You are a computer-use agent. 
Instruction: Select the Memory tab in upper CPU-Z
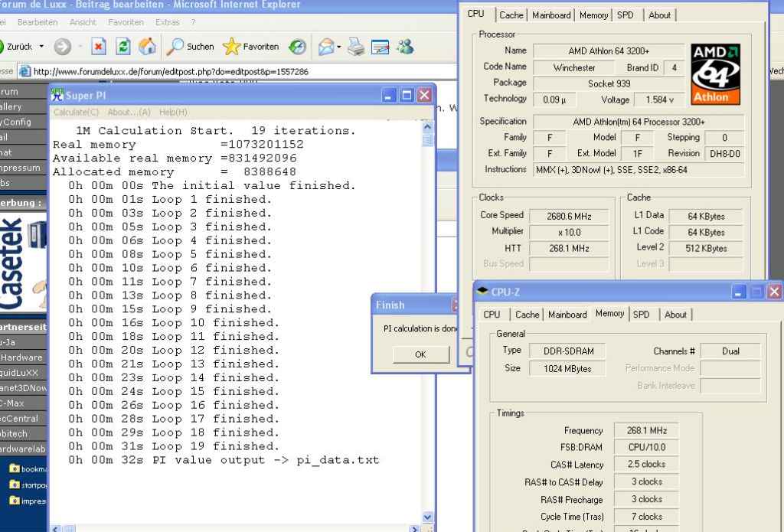click(x=593, y=15)
